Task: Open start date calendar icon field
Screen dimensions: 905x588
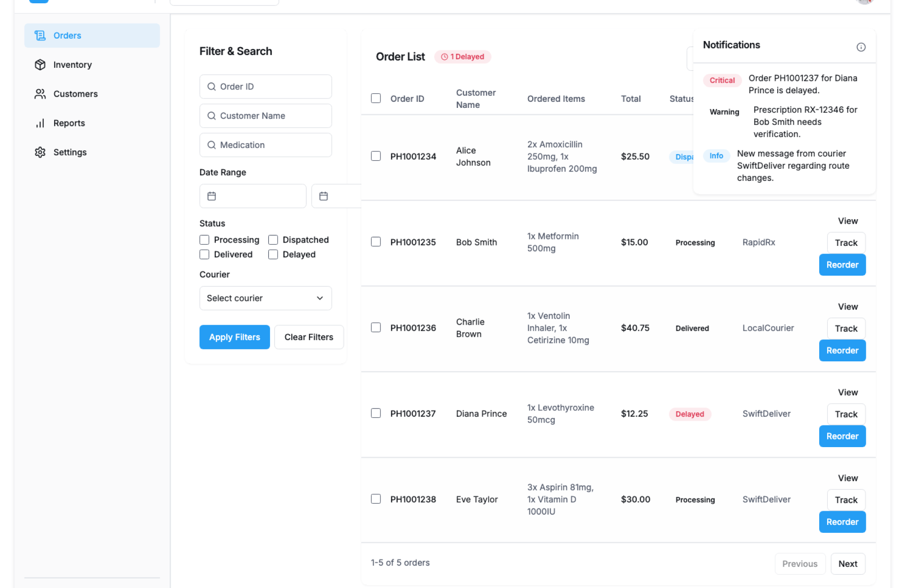Action: click(x=212, y=196)
